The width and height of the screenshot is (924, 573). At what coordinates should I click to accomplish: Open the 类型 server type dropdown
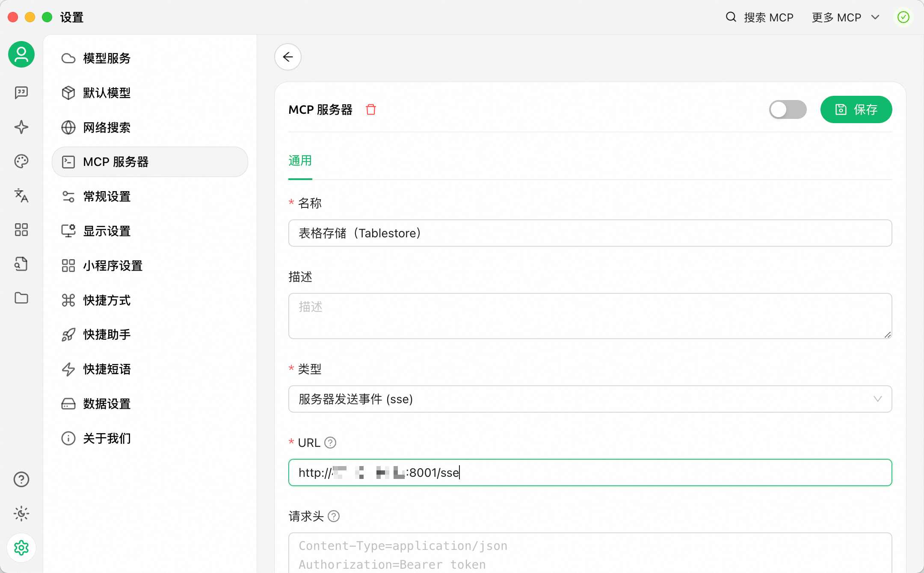point(590,399)
